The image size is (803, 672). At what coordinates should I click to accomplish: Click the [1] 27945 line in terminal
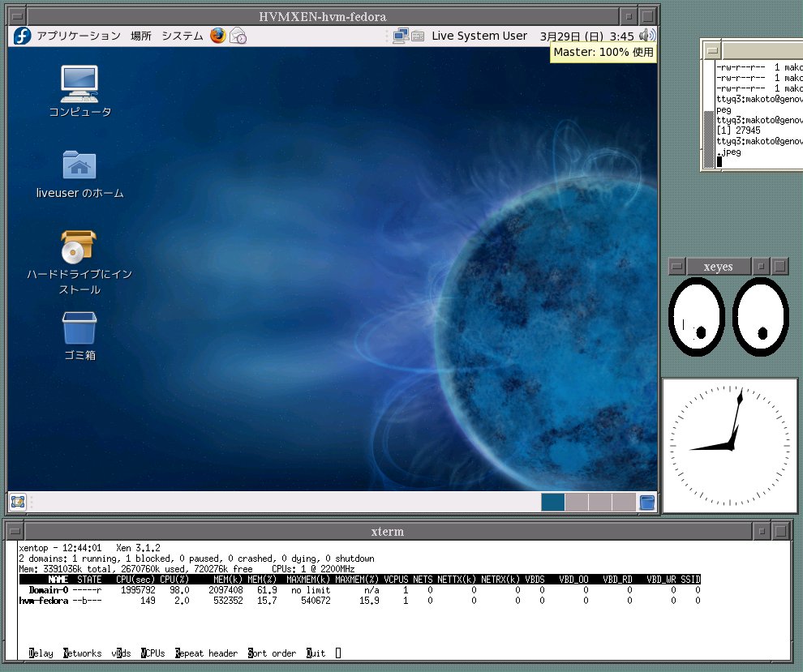pos(738,131)
